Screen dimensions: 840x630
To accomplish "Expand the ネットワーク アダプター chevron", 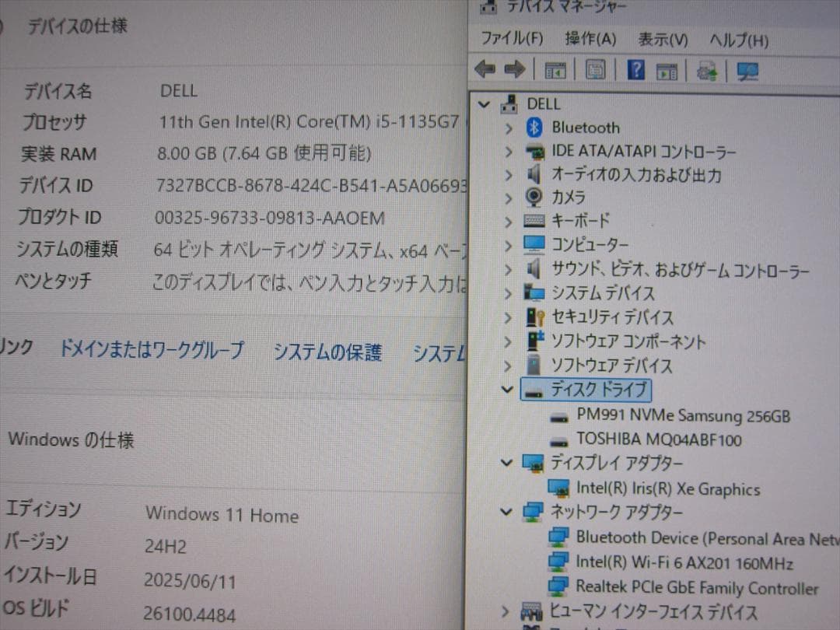I will (507, 513).
